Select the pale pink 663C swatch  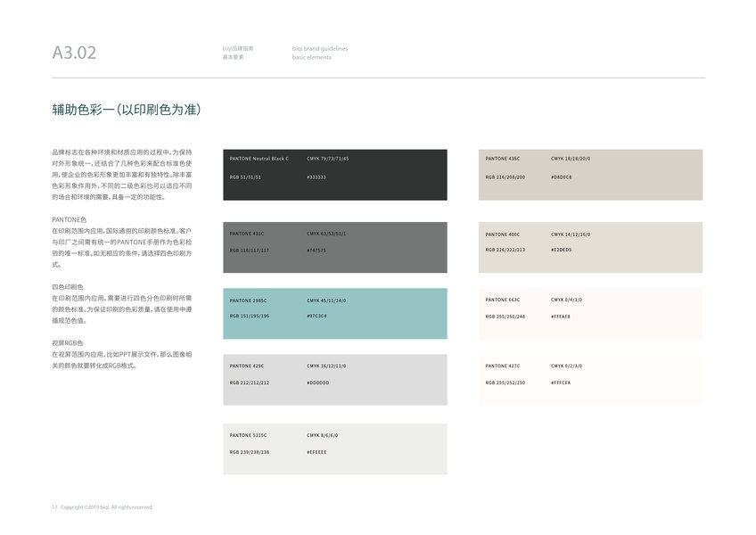(x=590, y=314)
